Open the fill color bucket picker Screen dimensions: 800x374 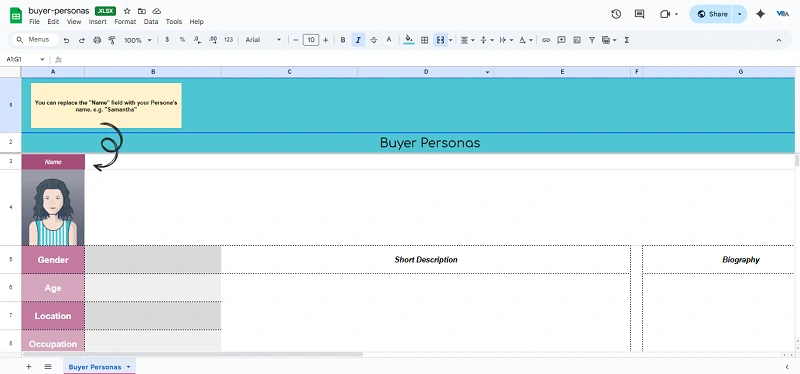point(409,40)
